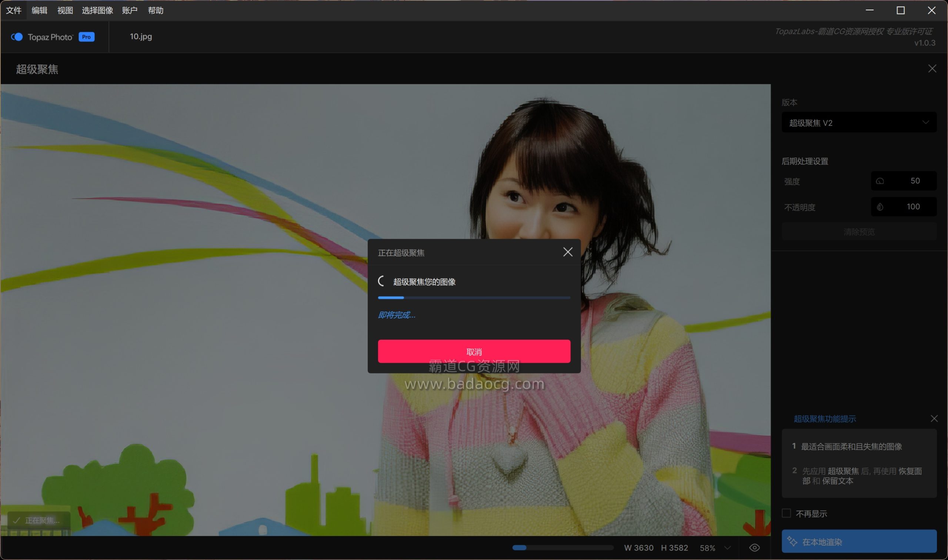
Task: Click the sparkle icon on 在本地渲染 button
Action: point(792,541)
